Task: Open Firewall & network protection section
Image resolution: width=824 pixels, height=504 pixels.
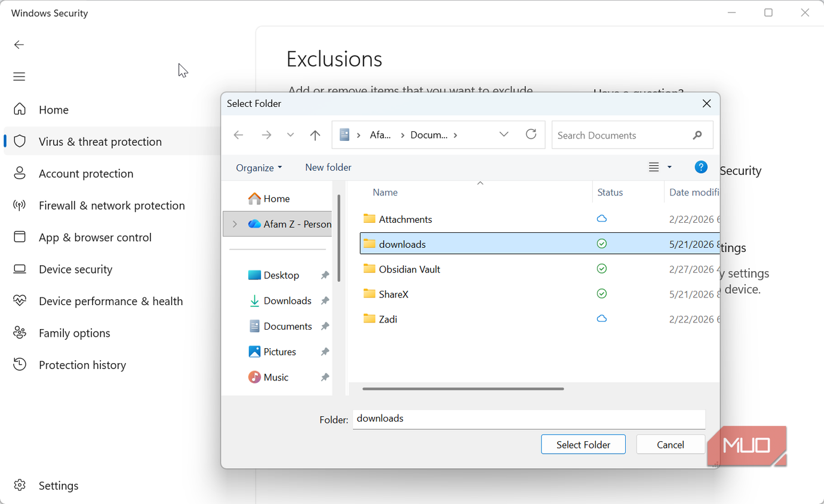Action: [112, 205]
